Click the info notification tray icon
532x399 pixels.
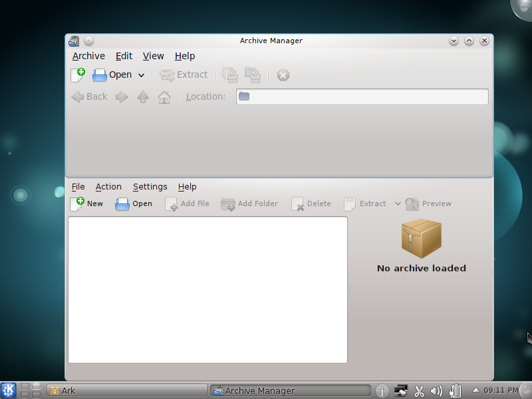click(382, 391)
